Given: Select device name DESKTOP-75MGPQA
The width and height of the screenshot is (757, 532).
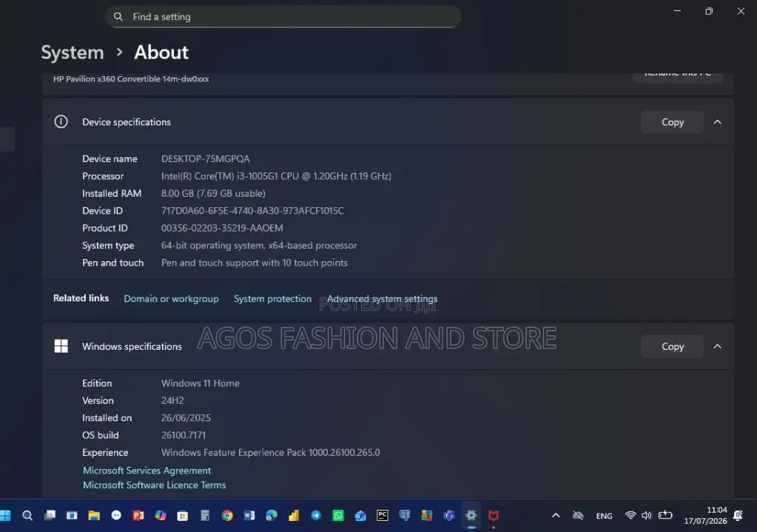Looking at the screenshot, I should pos(205,159).
